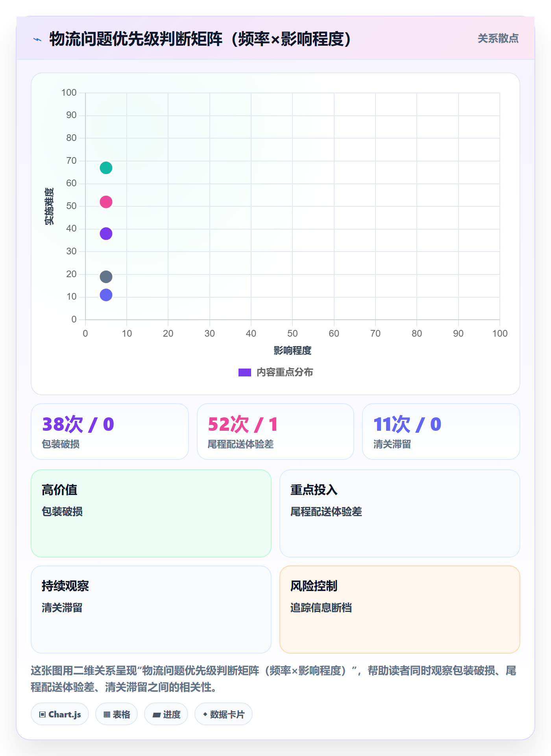
Task: Toggle the 内容重点分布 legend color swatch
Action: pyautogui.click(x=245, y=372)
